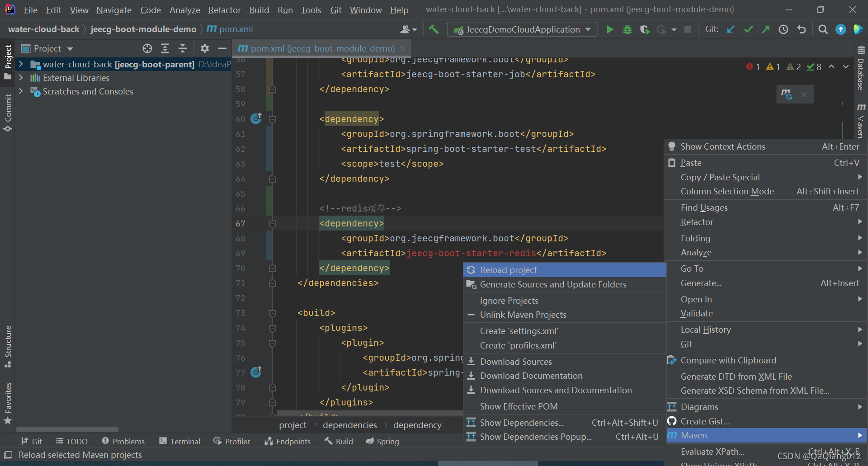The width and height of the screenshot is (868, 466).
Task: Open the Commit tool window
Action: click(8, 113)
